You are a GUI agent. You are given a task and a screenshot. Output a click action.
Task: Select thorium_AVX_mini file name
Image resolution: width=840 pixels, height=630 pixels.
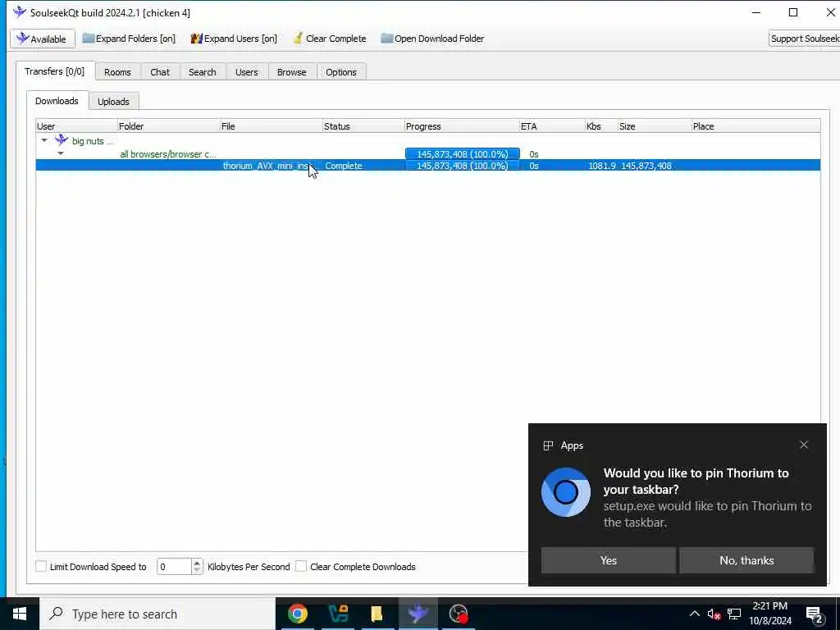[267, 166]
